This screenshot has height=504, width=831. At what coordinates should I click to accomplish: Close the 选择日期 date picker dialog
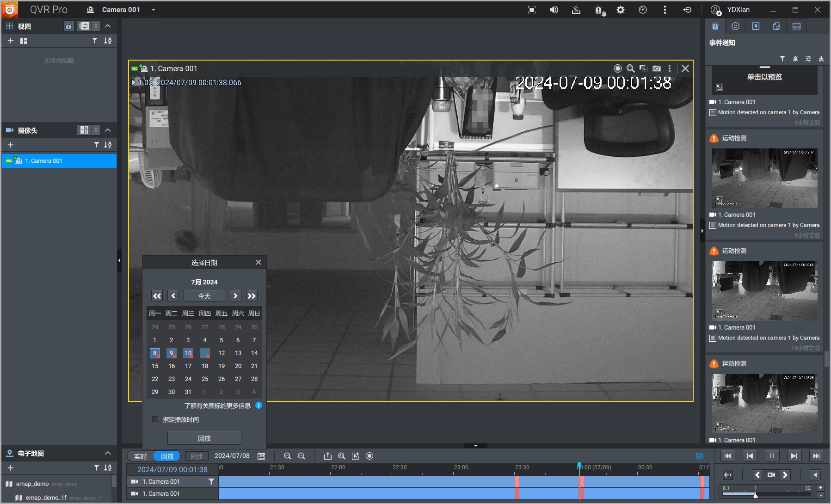[259, 262]
